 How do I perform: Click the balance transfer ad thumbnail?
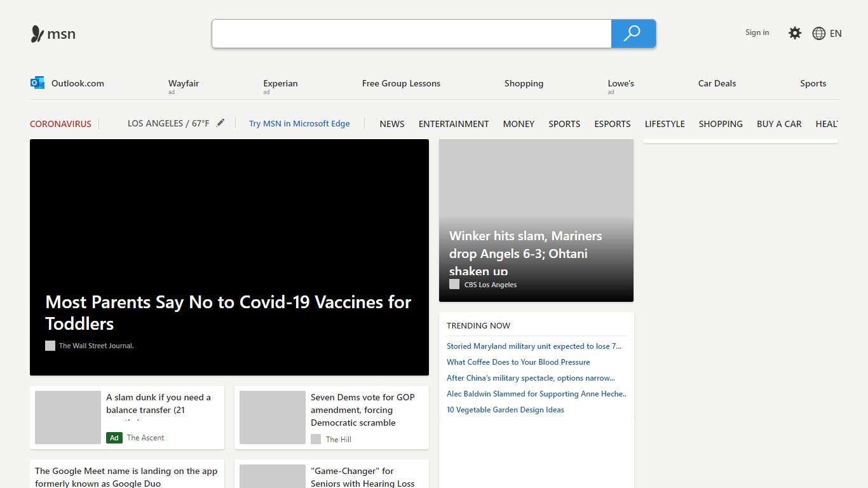(x=68, y=417)
